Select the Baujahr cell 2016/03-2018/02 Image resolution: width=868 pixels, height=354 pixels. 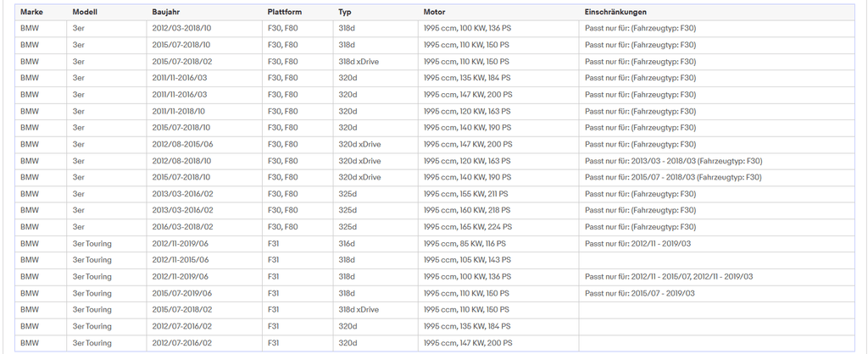click(182, 227)
